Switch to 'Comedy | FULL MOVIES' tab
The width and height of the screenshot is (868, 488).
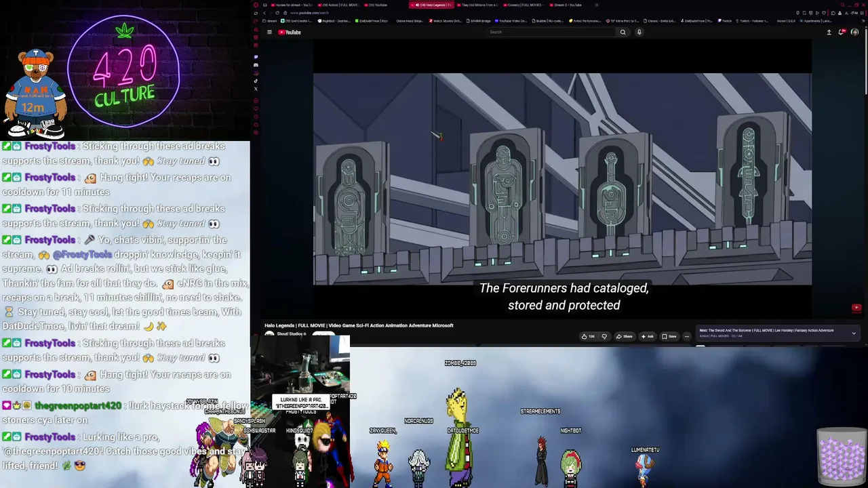coord(525,5)
